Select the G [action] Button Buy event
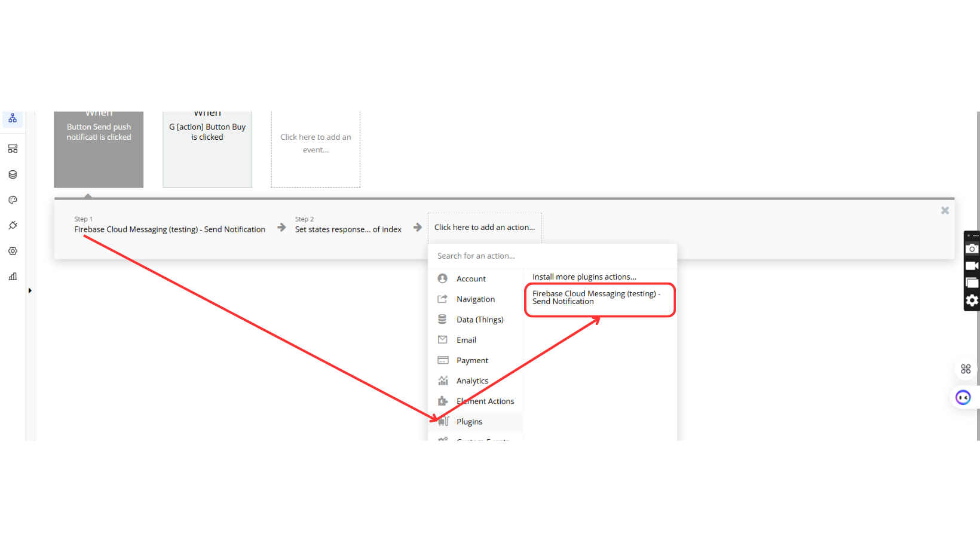 pos(207,149)
